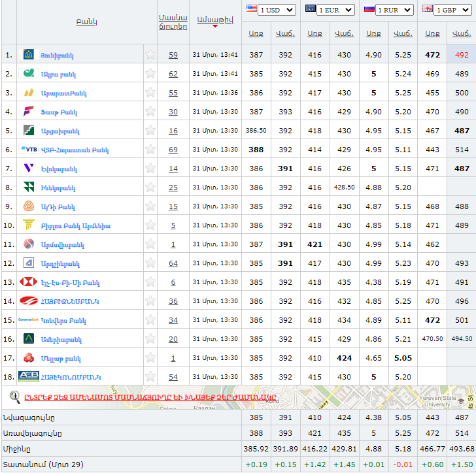Open the 1 EUR currency dropdown
The height and width of the screenshot is (473, 476).
335,10
